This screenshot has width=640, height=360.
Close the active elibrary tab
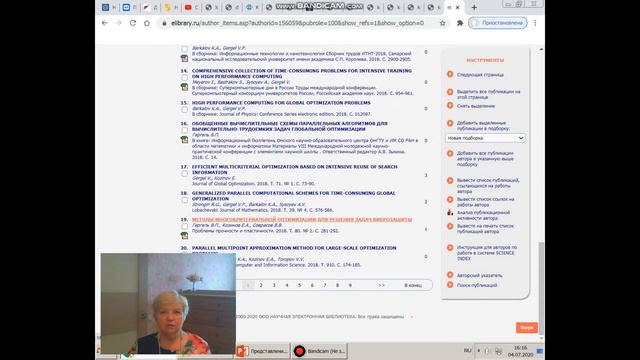coord(458,7)
